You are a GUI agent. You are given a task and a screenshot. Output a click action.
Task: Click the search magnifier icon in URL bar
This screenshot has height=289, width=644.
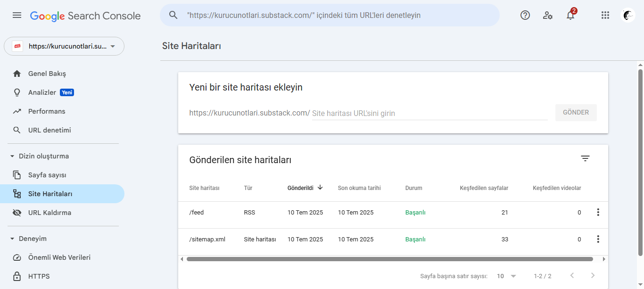tap(173, 15)
